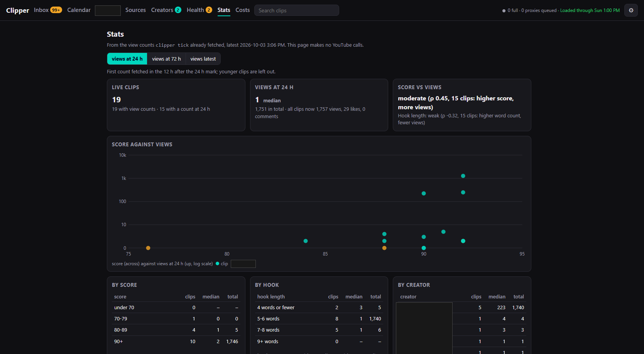
Task: Click the Health count badge
Action: click(x=209, y=10)
